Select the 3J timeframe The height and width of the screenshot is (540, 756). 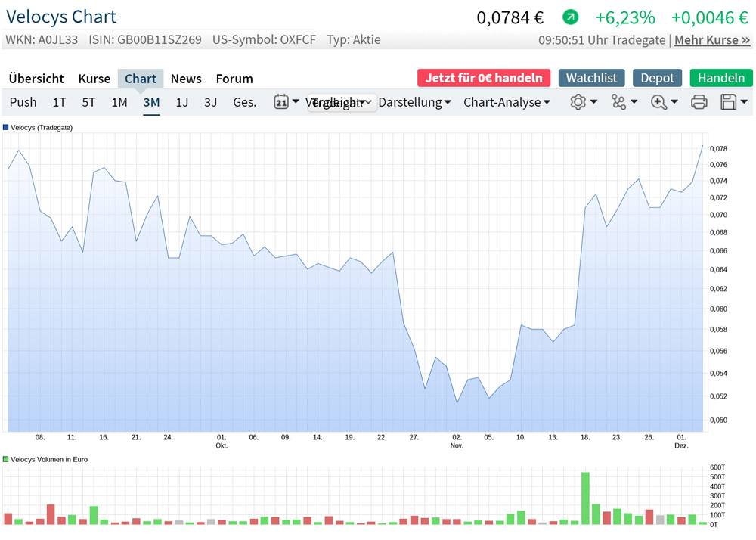[x=211, y=102]
